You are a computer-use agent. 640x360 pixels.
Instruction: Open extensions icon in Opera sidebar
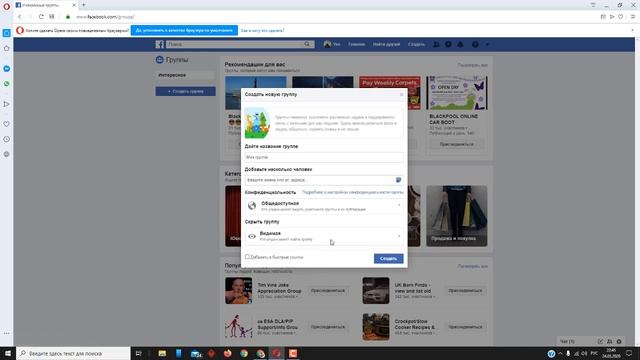[7, 154]
